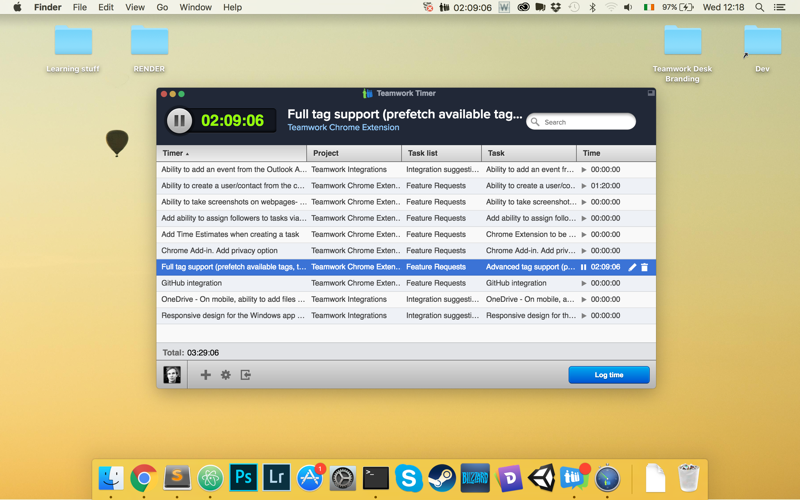The image size is (800, 500).
Task: Open the Finder menu
Action: (x=47, y=7)
